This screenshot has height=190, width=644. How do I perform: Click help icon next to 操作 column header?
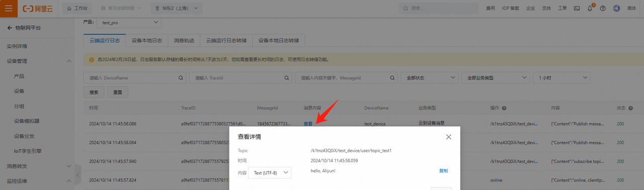504,108
